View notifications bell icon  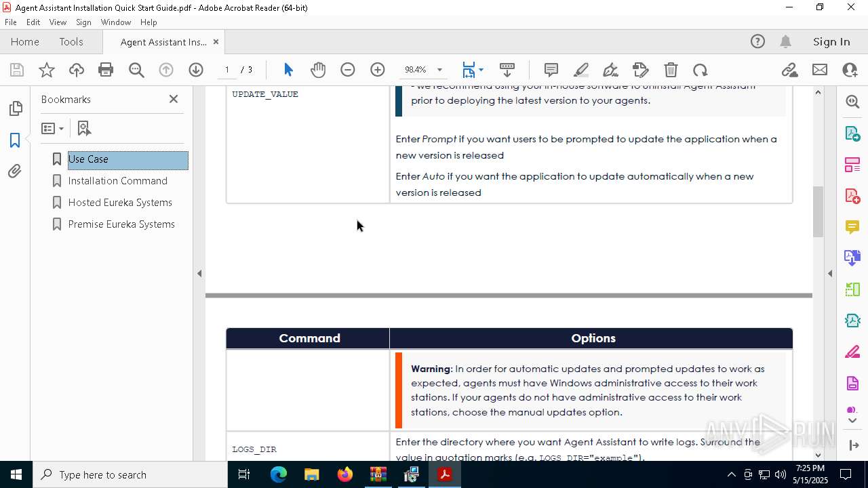[785, 42]
